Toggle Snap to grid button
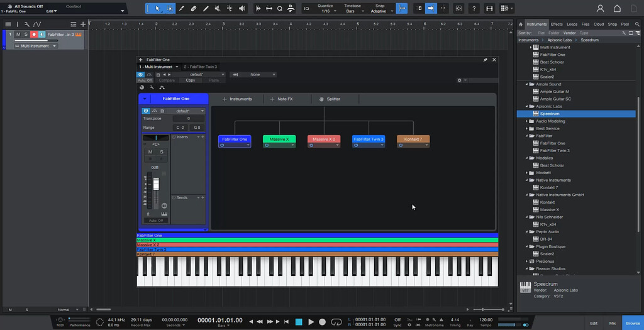The width and height of the screenshot is (644, 330). pos(402,8)
